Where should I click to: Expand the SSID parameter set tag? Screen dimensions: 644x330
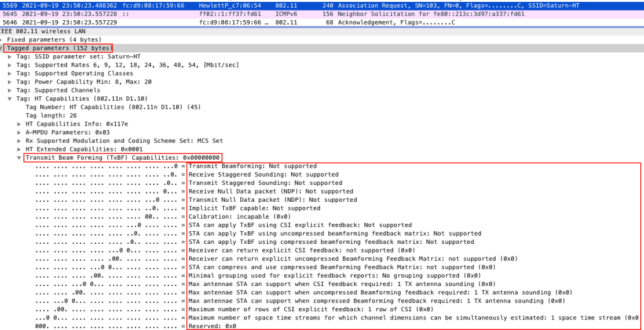pyautogui.click(x=10, y=57)
